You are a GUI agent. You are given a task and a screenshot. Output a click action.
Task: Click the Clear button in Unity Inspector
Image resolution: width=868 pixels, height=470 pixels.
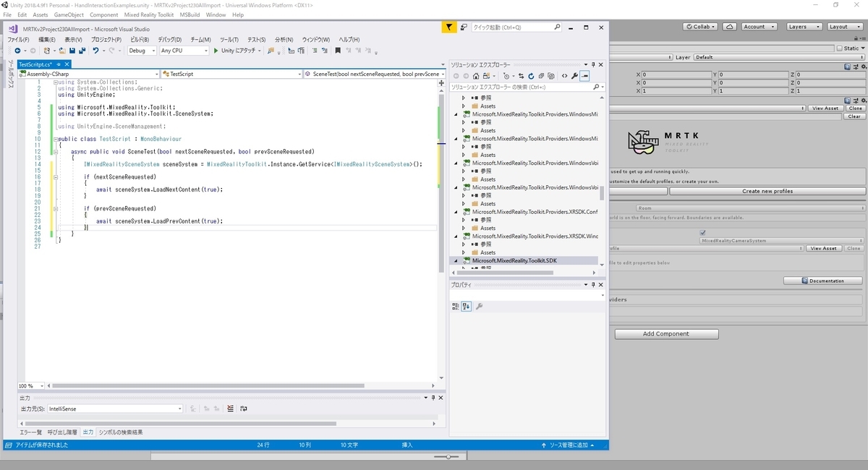coord(854,116)
